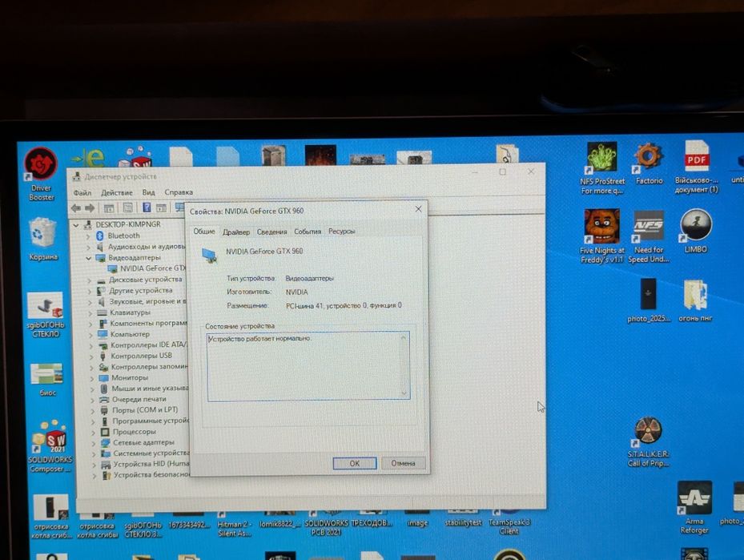The image size is (744, 560).
Task: Launch Factorio desktop shortcut
Action: click(x=649, y=164)
